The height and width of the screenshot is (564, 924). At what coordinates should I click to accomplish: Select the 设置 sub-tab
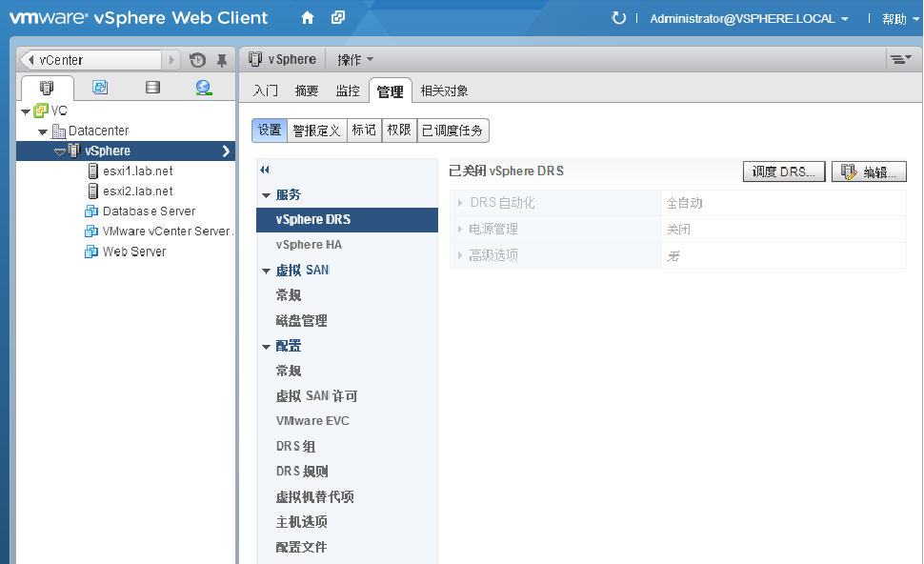(x=270, y=131)
